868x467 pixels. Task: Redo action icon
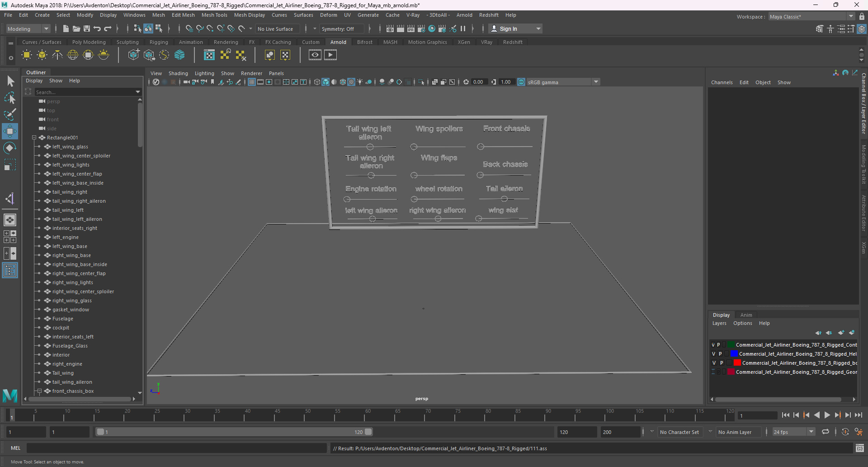[108, 29]
